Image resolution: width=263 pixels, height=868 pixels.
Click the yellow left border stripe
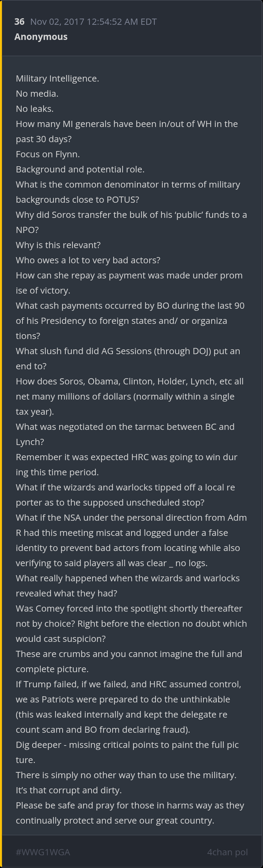click(x=1, y=434)
